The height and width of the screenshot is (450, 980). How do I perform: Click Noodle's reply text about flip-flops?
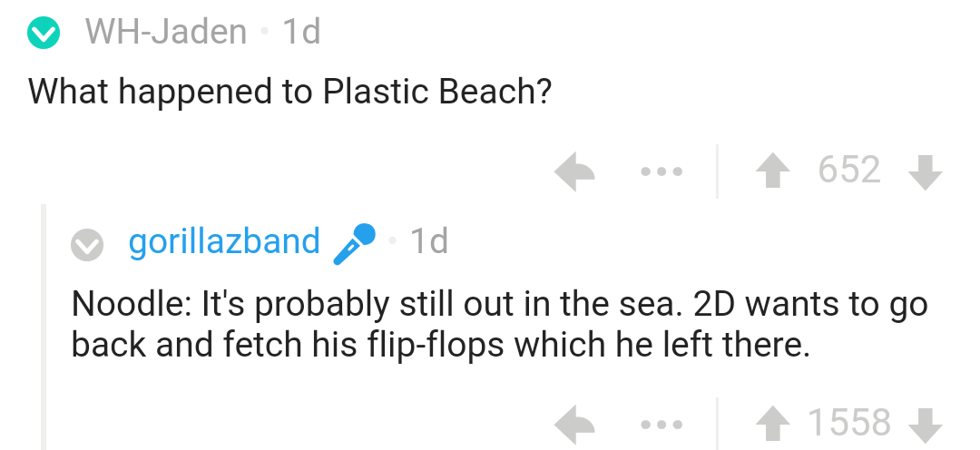pos(499,324)
